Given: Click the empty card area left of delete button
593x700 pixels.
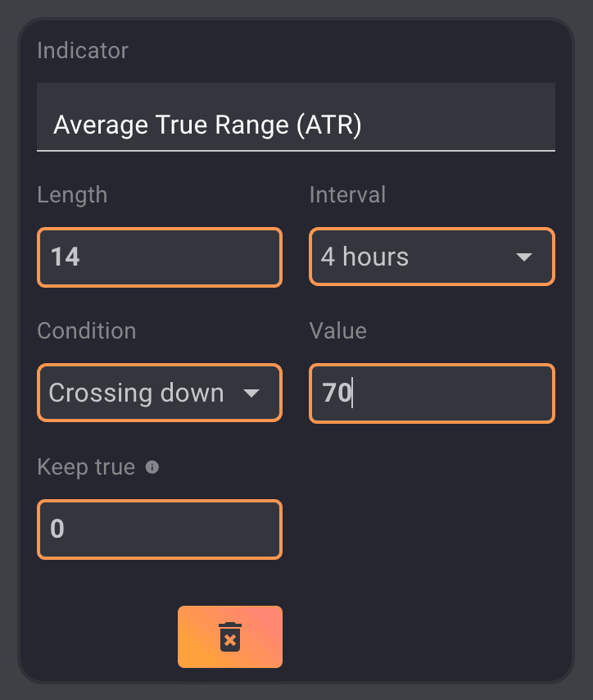Looking at the screenshot, I should tap(98, 637).
